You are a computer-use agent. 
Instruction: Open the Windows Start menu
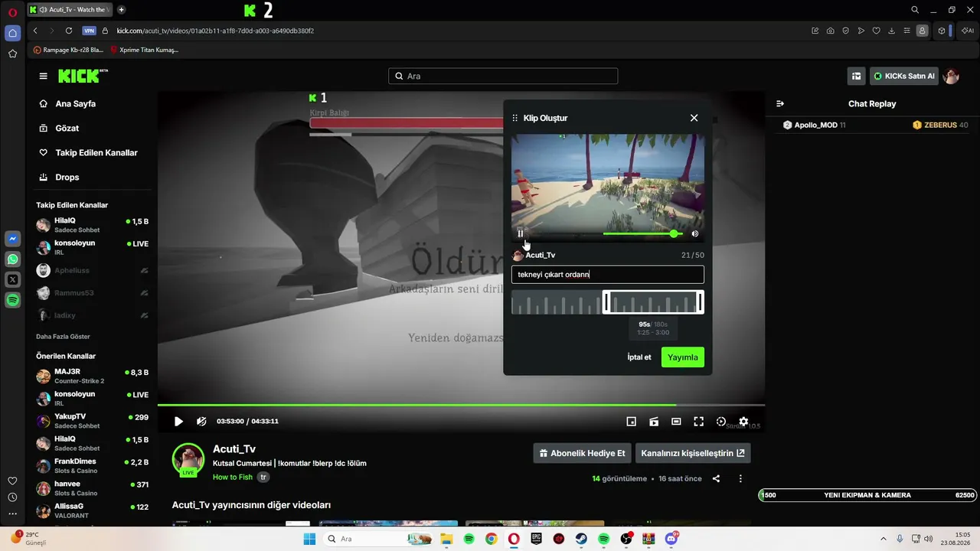(309, 539)
